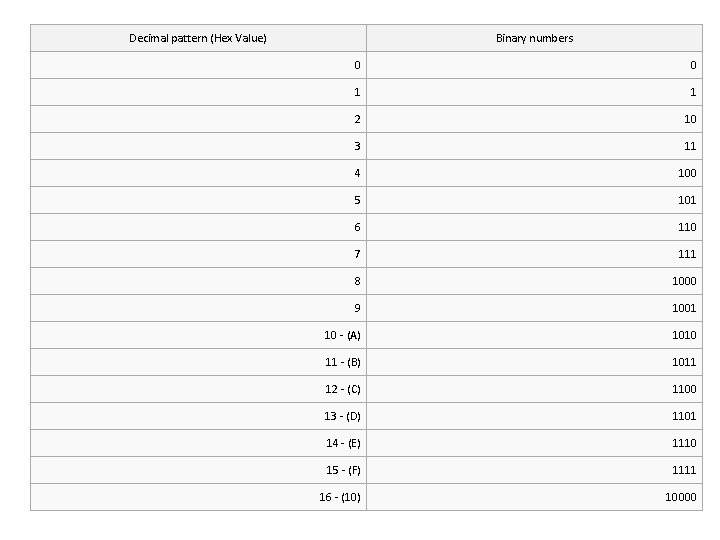Click the Binary numbers column header
Screen dimensions: 720x540
534,38
